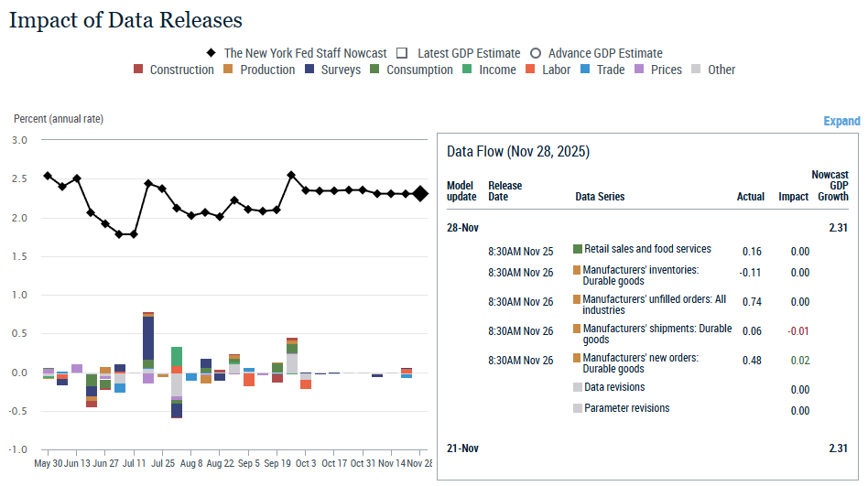Toggle the Production legend item
Image resolution: width=868 pixels, height=486 pixels.
coord(230,70)
